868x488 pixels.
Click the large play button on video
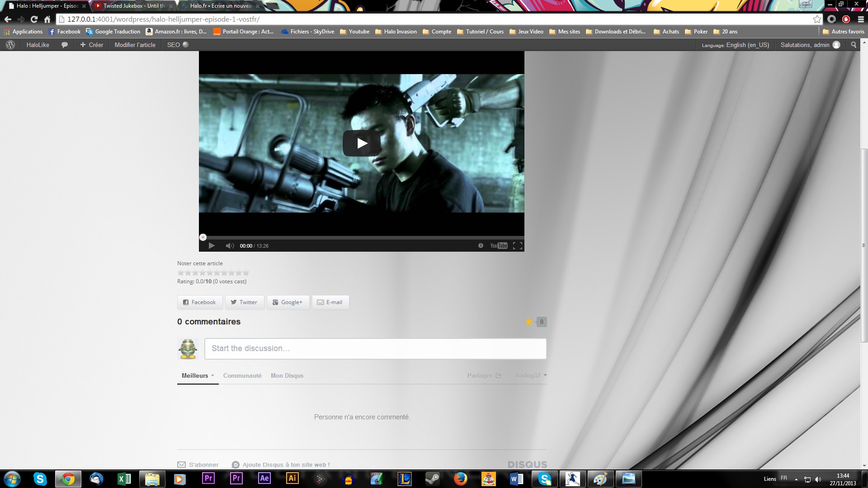(362, 143)
